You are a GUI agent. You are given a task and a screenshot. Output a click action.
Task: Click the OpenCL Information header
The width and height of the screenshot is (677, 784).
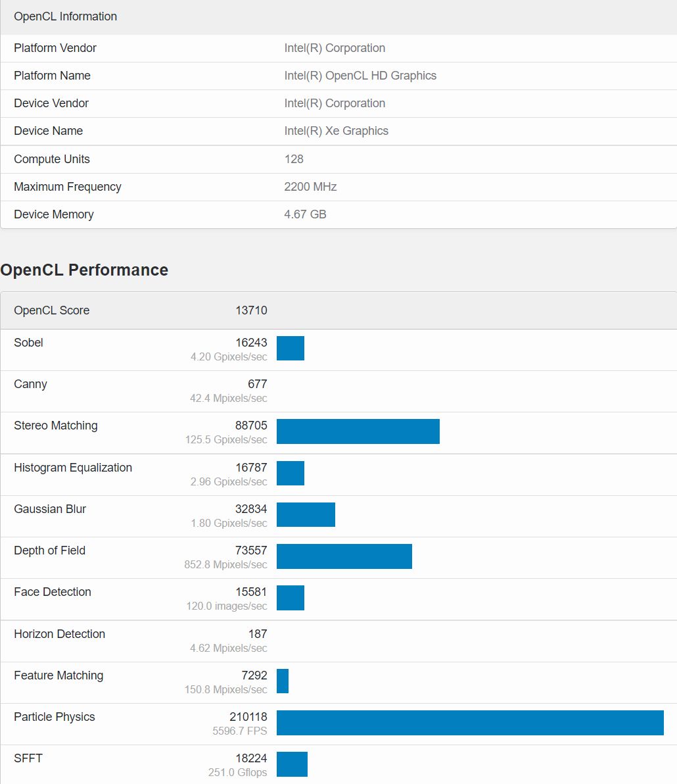(65, 16)
